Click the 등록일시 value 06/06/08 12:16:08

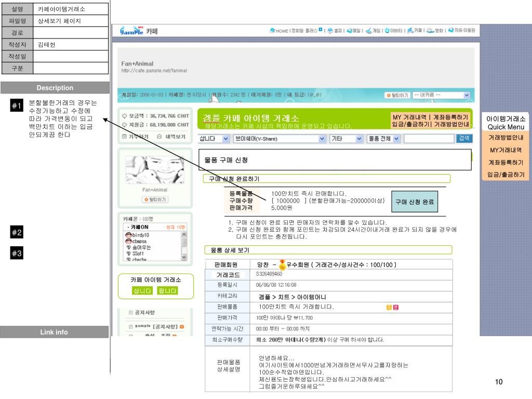(x=276, y=285)
